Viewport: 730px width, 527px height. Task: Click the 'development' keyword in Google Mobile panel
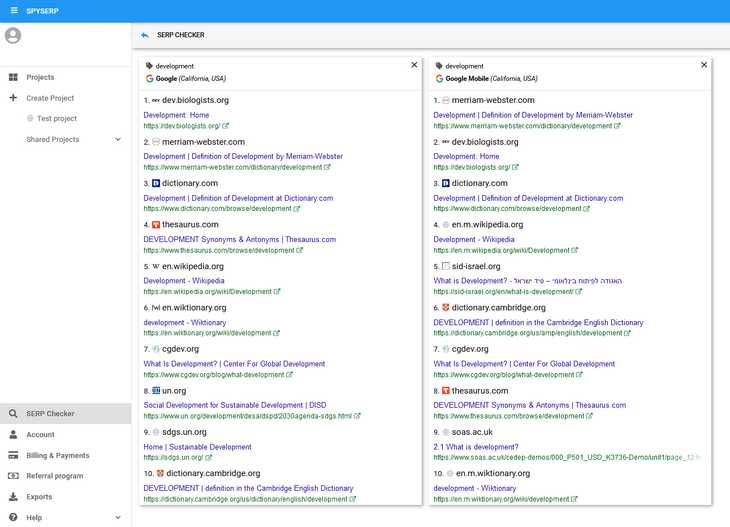tap(464, 66)
